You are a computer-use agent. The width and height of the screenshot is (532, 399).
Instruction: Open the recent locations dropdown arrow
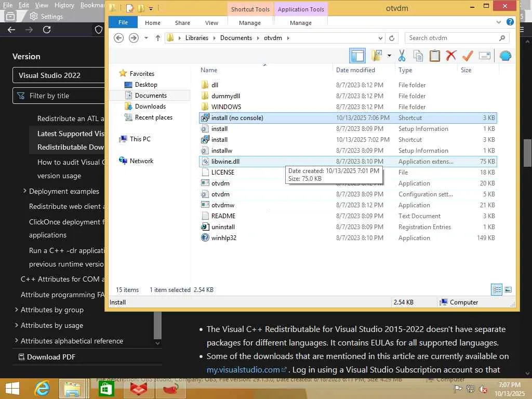pyautogui.click(x=146, y=38)
